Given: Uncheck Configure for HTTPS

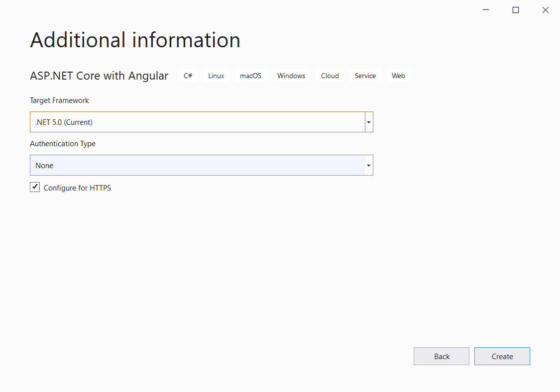Looking at the screenshot, I should click(x=35, y=187).
